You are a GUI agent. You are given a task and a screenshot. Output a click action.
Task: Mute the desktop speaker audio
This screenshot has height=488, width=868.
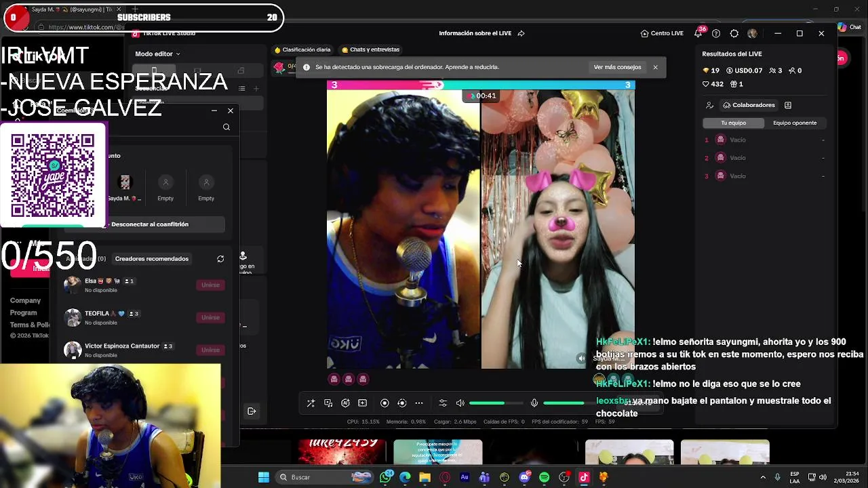coord(460,403)
